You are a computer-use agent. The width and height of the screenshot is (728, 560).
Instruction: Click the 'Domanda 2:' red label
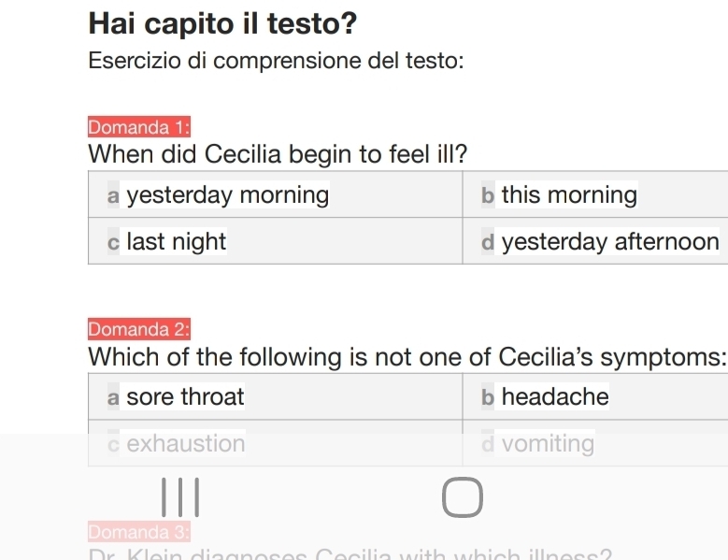[139, 329]
